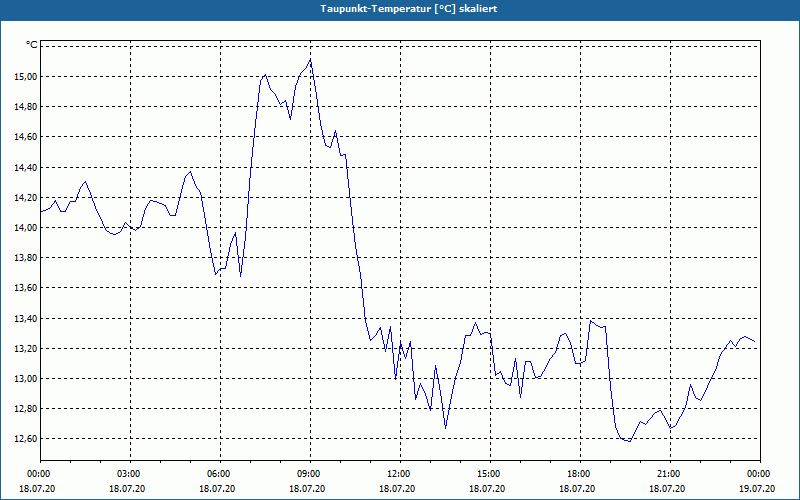The width and height of the screenshot is (800, 500).
Task: Select the 18.07.20 date under 03:00
Action: [127, 488]
